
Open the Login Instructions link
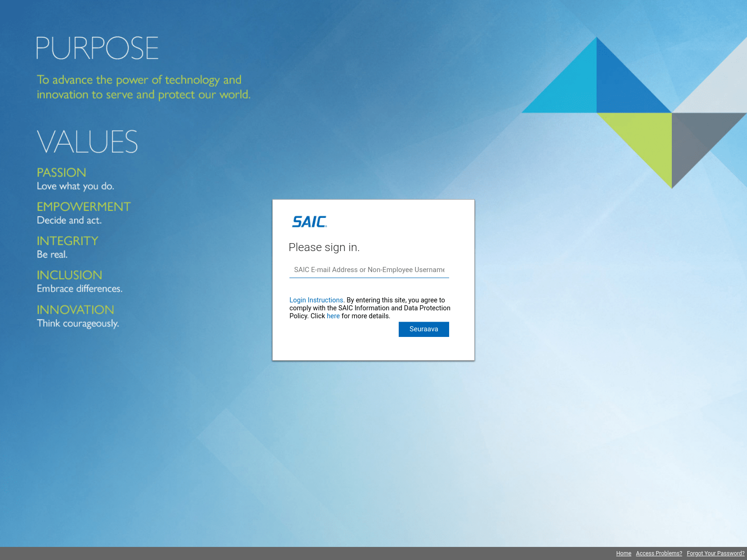point(316,300)
